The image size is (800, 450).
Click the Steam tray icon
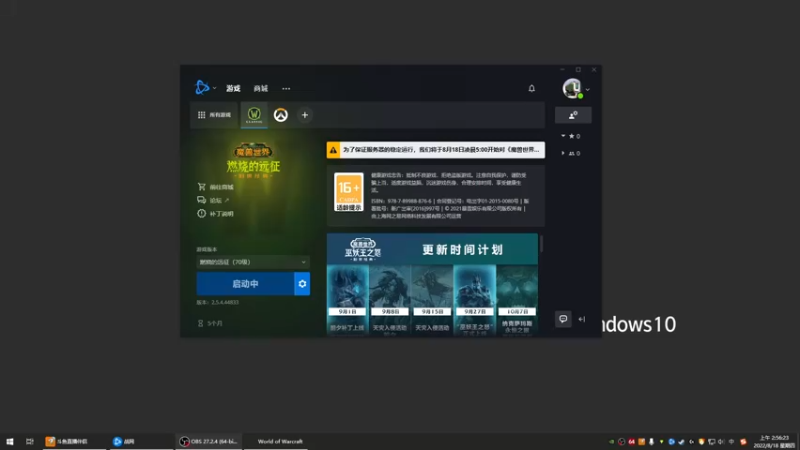pyautogui.click(x=682, y=442)
